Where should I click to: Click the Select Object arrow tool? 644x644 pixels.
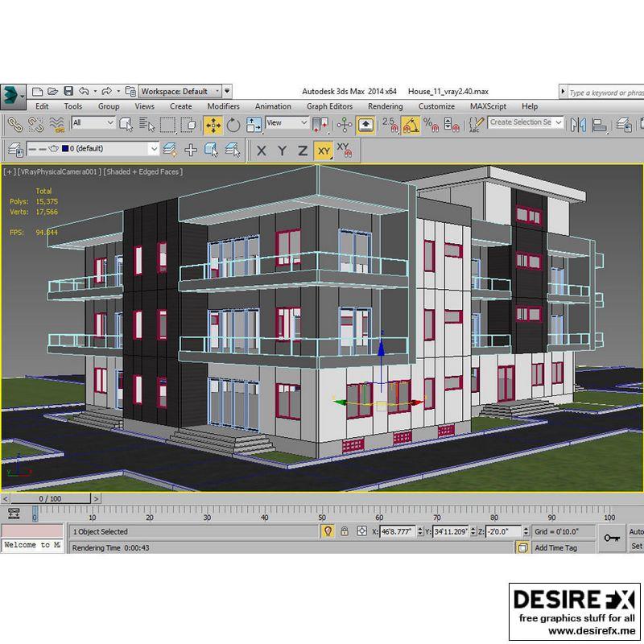pyautogui.click(x=126, y=125)
